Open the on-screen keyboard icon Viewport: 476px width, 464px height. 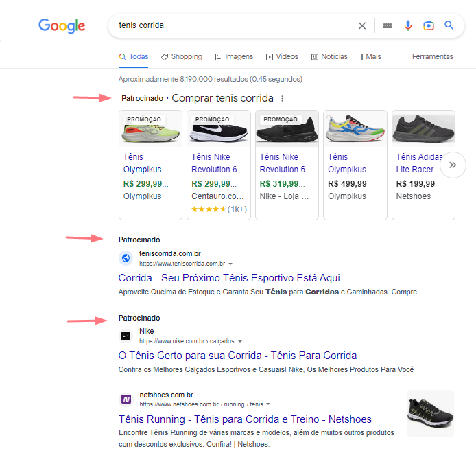(x=388, y=25)
